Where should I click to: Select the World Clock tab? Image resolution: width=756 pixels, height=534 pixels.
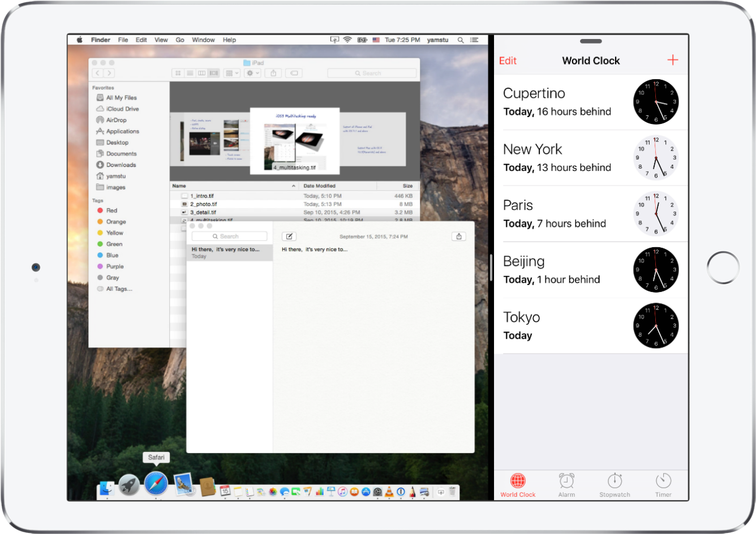(518, 485)
